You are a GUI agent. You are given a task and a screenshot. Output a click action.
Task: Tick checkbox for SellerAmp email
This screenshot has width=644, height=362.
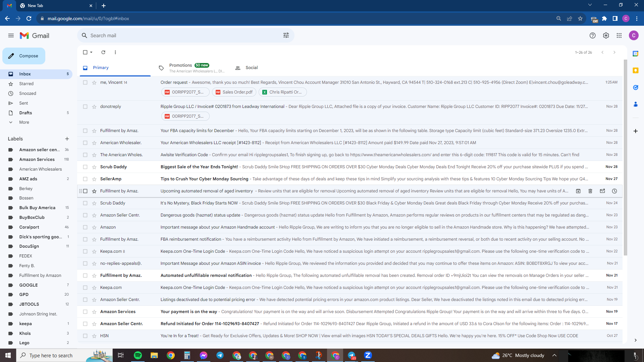pyautogui.click(x=85, y=179)
